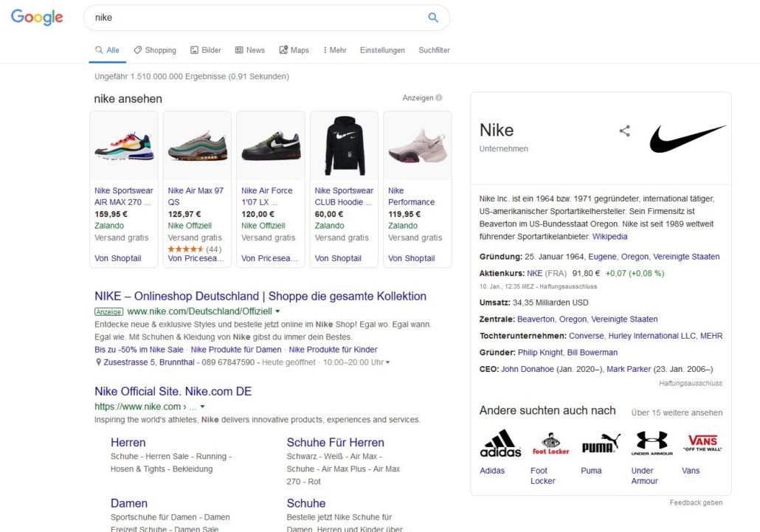Switch to the News tab
Screen dimensions: 760x532
[249, 50]
